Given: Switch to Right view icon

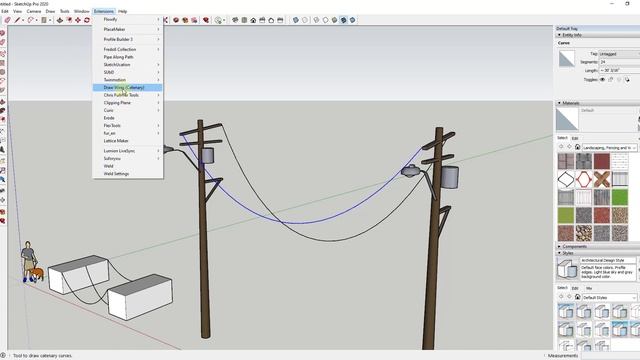Looking at the screenshot, I should [x=262, y=20].
